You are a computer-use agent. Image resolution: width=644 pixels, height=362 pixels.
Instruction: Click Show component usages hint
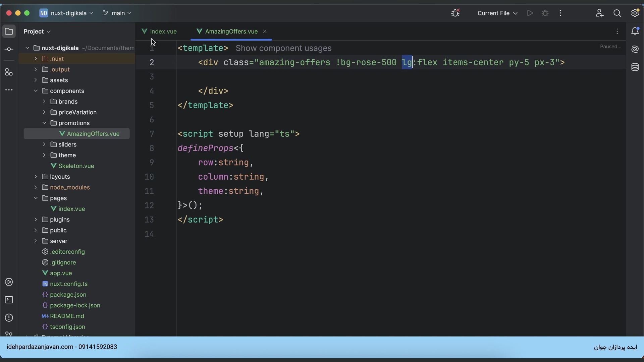(283, 48)
